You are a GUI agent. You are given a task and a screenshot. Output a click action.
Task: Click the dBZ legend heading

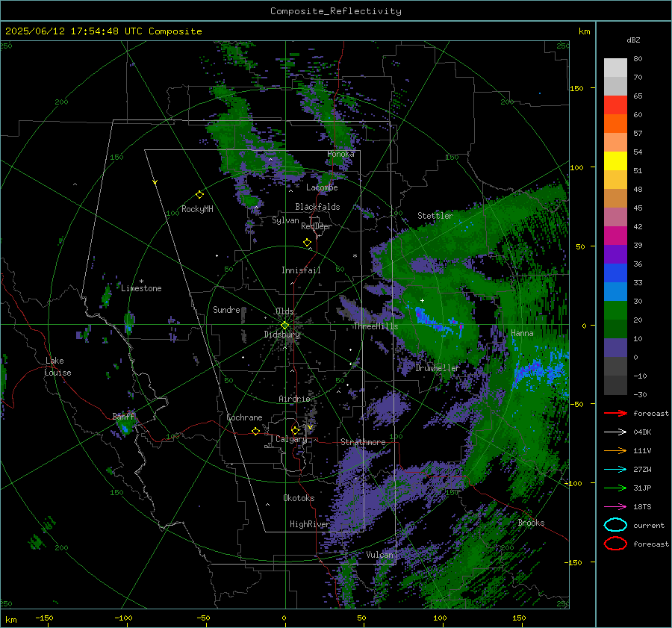point(633,40)
